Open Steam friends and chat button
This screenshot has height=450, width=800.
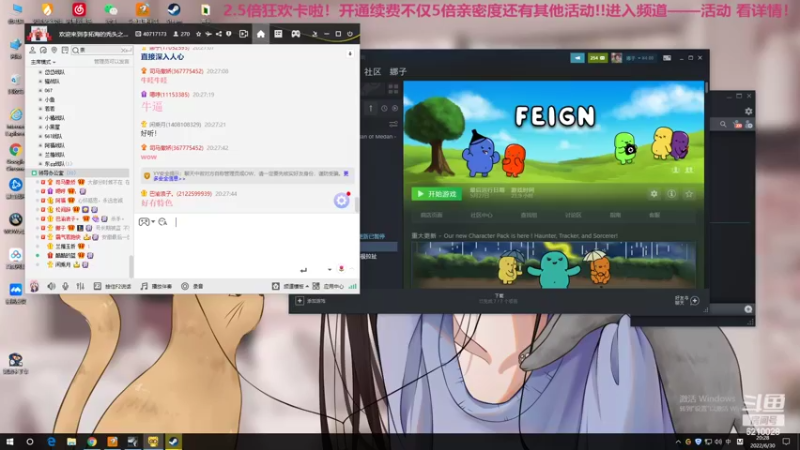[x=687, y=301]
